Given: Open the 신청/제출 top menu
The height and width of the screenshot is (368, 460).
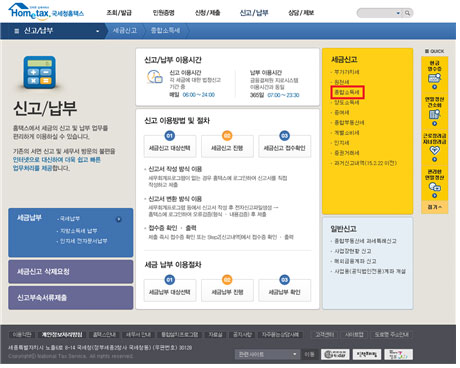Looking at the screenshot, I should coord(207,13).
